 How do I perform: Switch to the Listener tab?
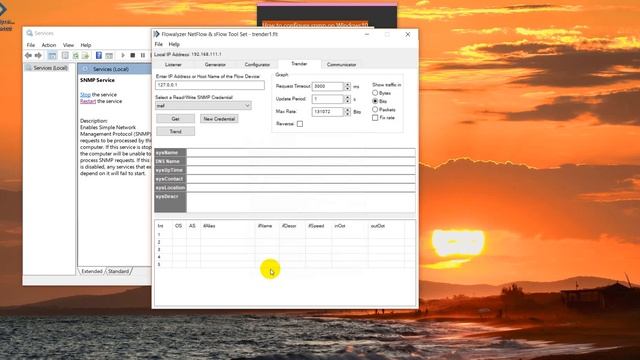click(x=173, y=64)
